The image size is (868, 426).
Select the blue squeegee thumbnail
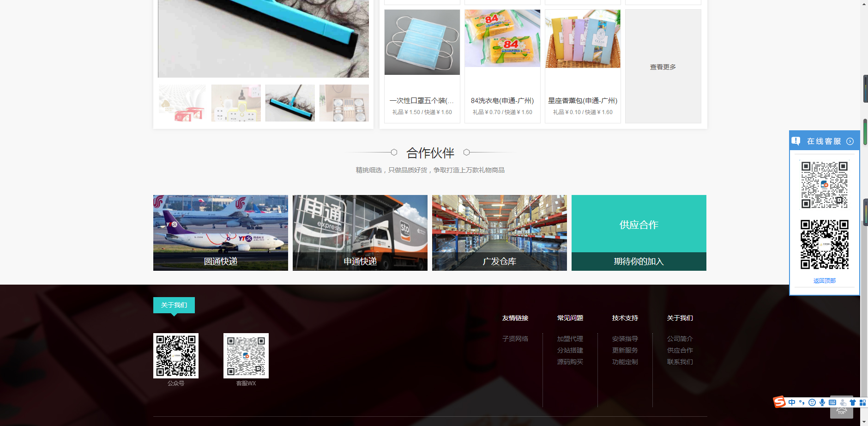pyautogui.click(x=290, y=103)
